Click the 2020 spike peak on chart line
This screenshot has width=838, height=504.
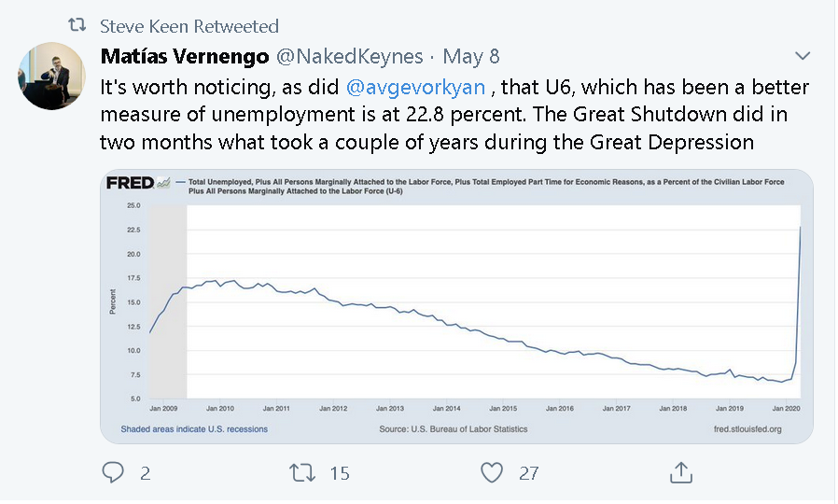800,228
